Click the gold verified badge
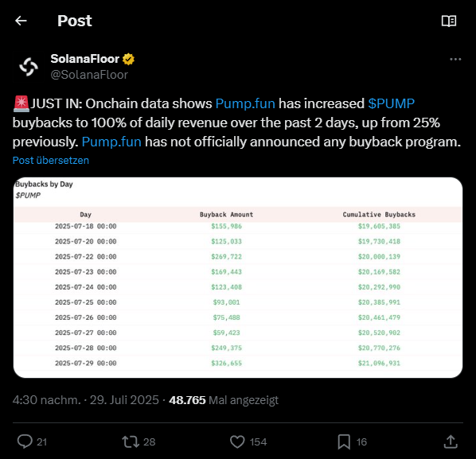 (x=128, y=59)
